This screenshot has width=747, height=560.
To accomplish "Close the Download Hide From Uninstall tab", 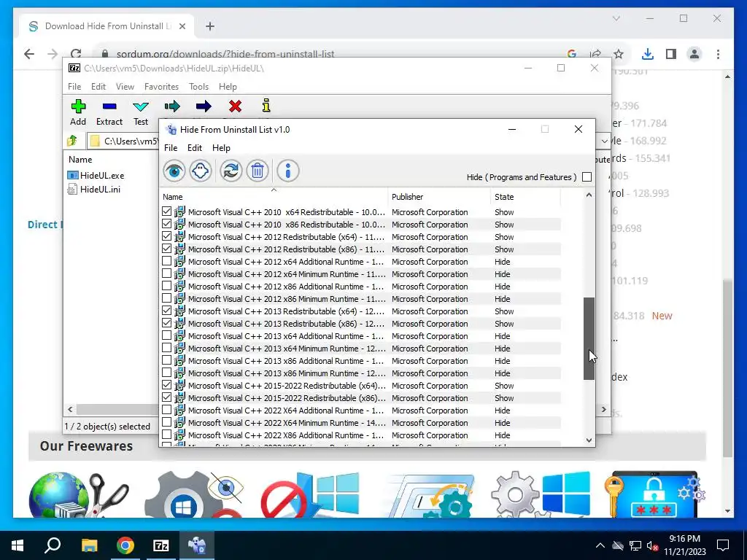I will (182, 26).
